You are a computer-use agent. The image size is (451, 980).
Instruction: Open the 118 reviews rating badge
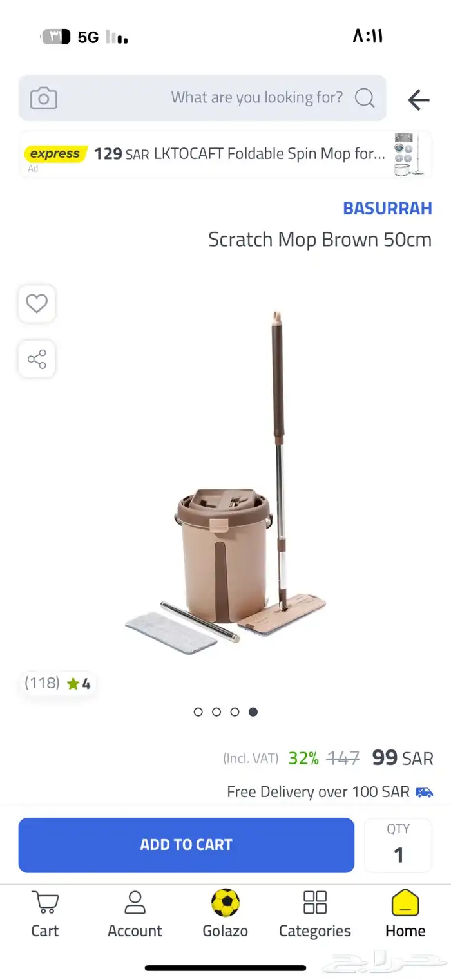point(57,683)
